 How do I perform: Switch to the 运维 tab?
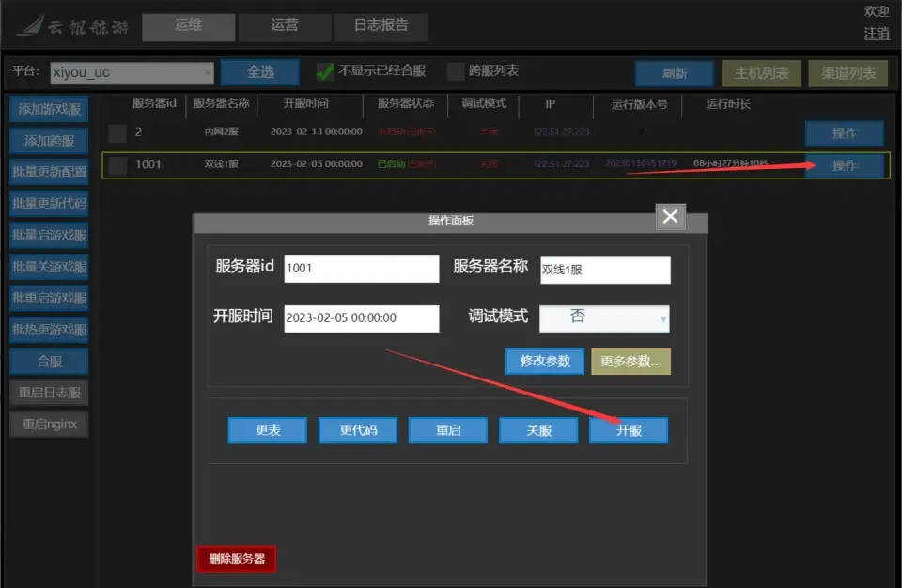click(188, 26)
